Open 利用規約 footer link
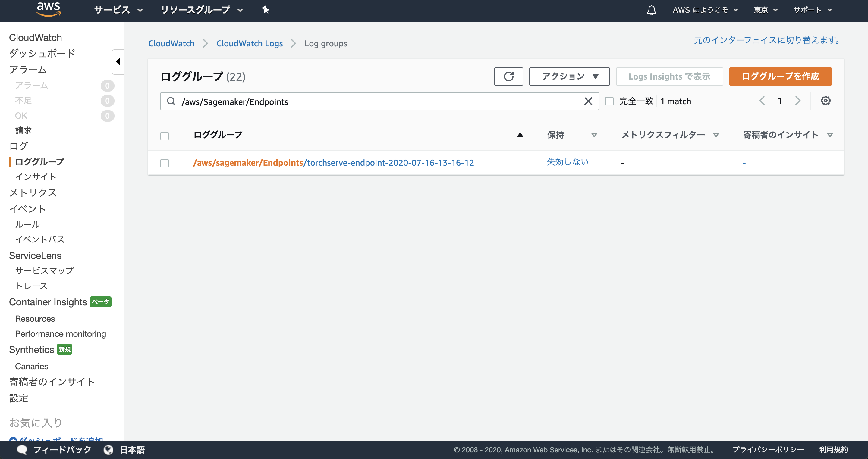The image size is (868, 459). pyautogui.click(x=833, y=450)
